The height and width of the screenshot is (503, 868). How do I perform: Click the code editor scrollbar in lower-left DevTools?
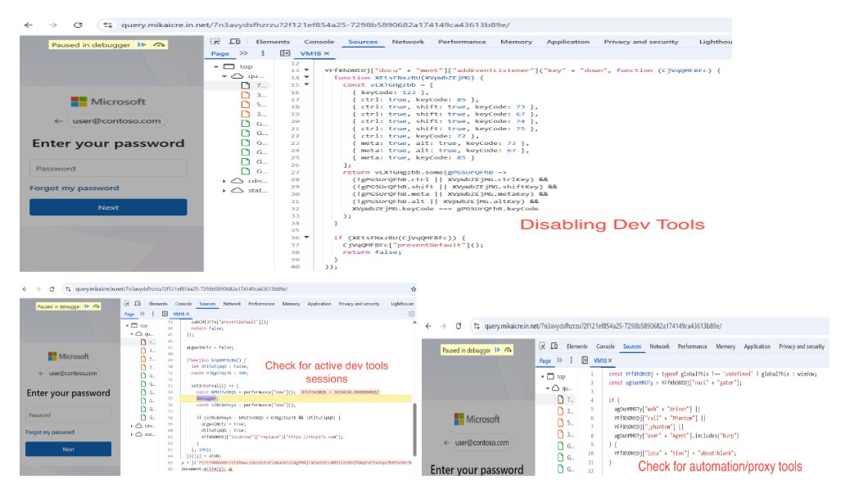point(414,429)
